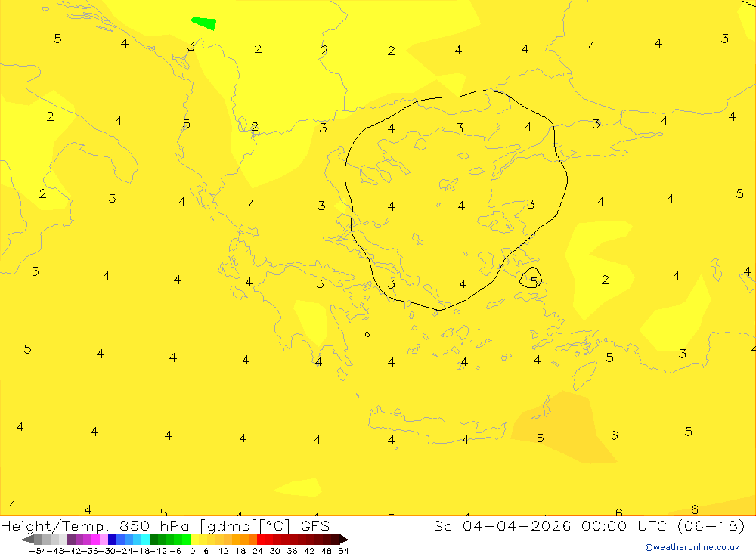Click the red legend swatch above label 24
The height and width of the screenshot is (554, 756).
point(261,540)
